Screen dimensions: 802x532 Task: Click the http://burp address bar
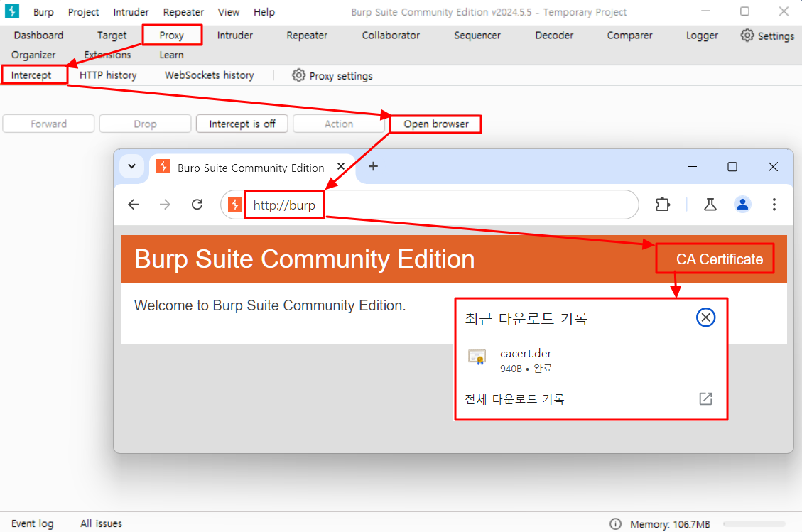pyautogui.click(x=430, y=205)
